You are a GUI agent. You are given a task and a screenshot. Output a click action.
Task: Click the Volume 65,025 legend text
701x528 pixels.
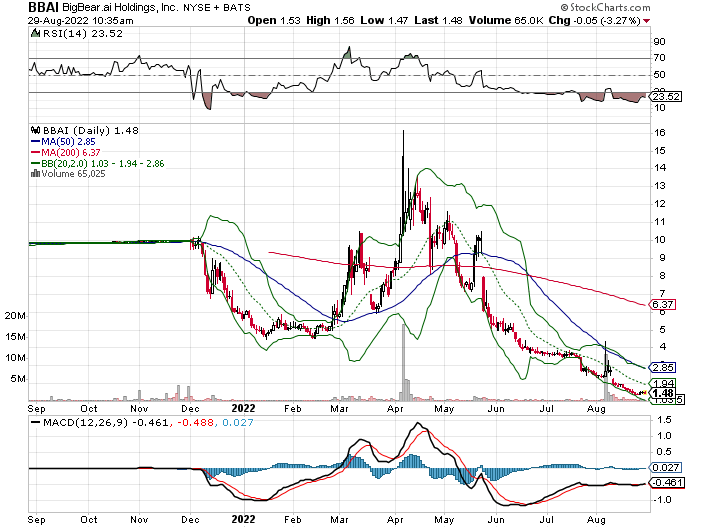[x=73, y=173]
